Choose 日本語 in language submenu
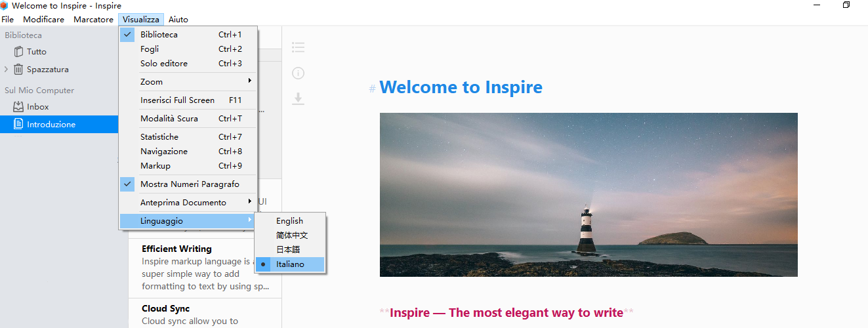Image resolution: width=868 pixels, height=328 pixels. point(290,249)
